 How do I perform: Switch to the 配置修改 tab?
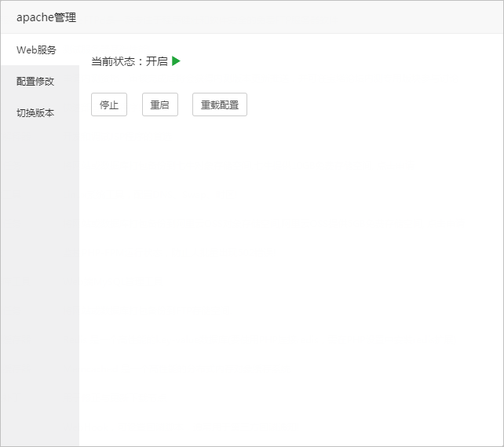pos(40,82)
